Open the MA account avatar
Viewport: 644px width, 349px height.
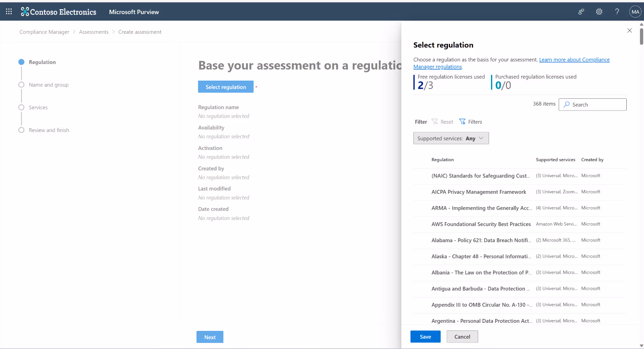[x=635, y=12]
